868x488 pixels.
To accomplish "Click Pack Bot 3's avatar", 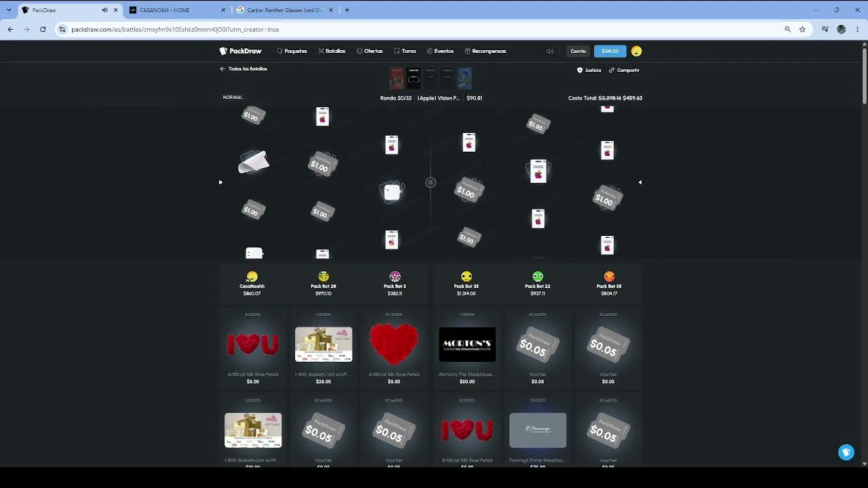I will click(x=395, y=277).
